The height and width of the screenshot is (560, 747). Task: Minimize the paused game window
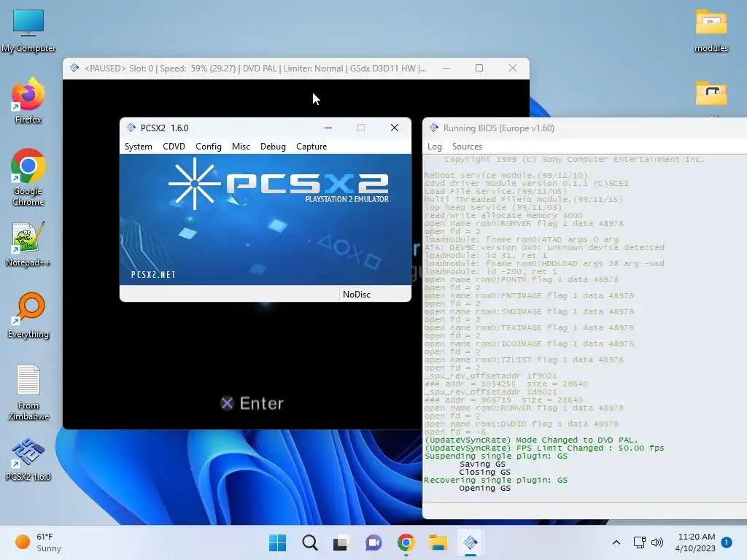click(446, 68)
